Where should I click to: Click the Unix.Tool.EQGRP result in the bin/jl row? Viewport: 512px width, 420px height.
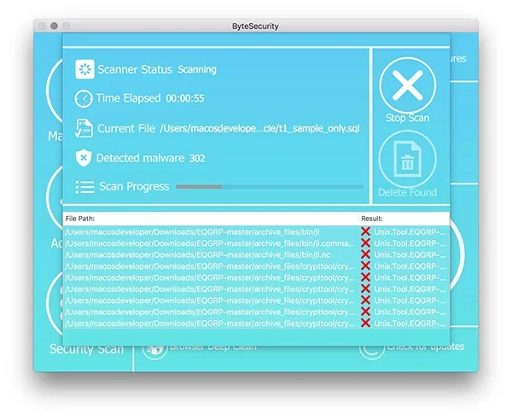[x=410, y=232]
